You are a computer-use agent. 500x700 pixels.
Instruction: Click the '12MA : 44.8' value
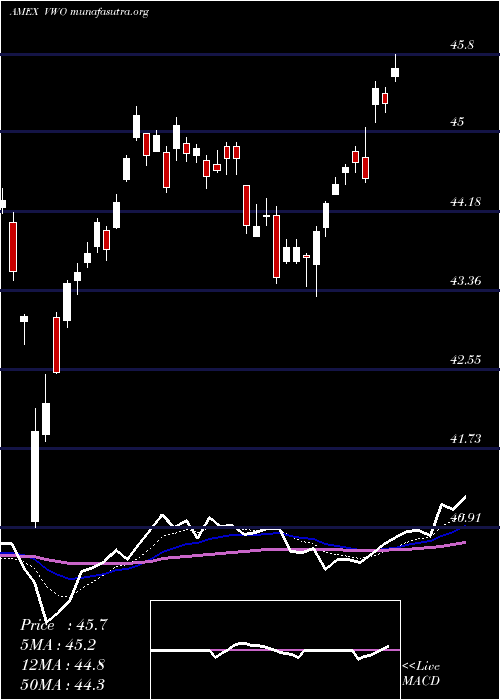tap(62, 665)
